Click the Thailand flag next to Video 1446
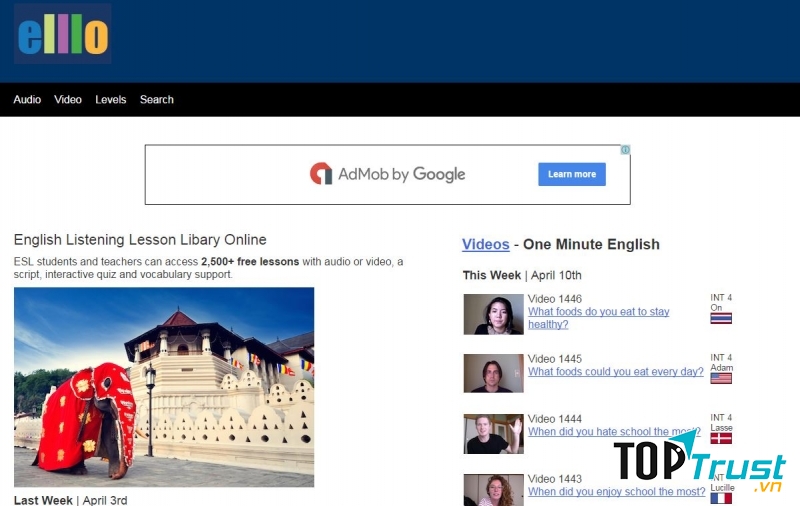This screenshot has width=800, height=506. [720, 319]
